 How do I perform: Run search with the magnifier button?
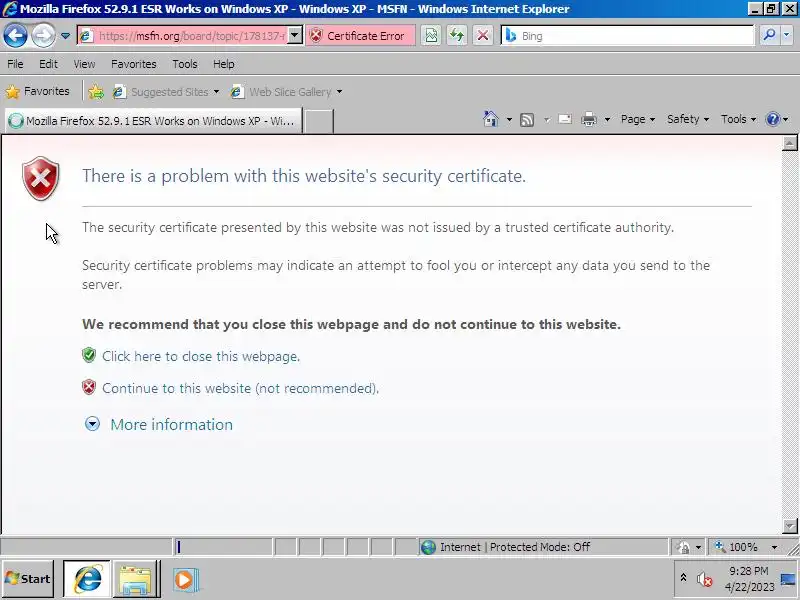(x=769, y=36)
